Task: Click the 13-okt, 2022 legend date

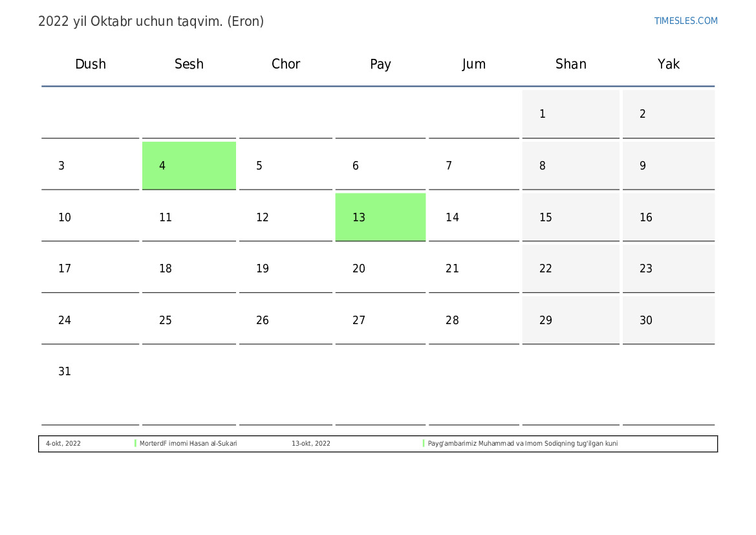Action: pyautogui.click(x=311, y=444)
